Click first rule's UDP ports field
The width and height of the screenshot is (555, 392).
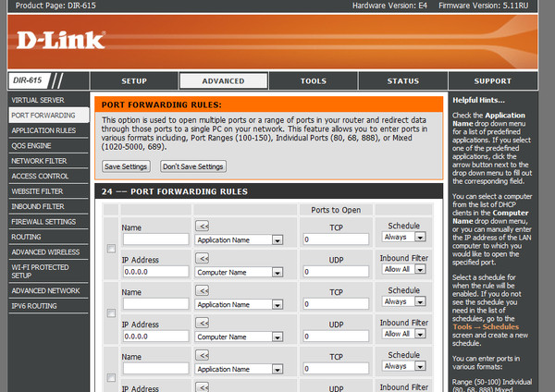(x=336, y=272)
